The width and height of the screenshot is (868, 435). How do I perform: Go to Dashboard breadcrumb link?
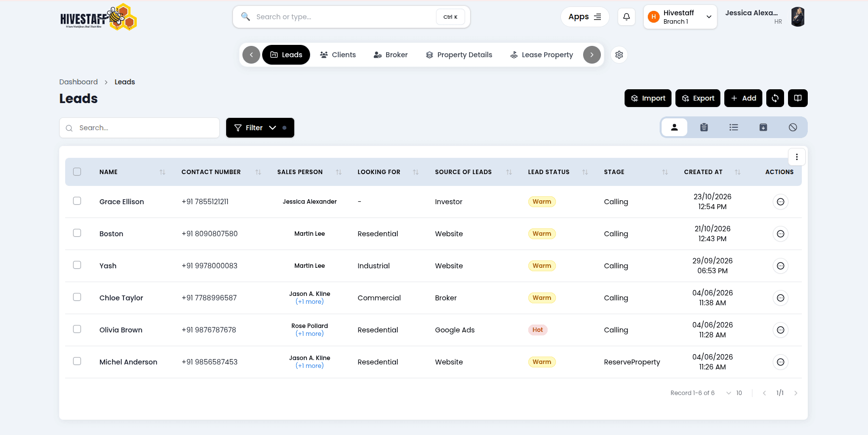tap(79, 82)
